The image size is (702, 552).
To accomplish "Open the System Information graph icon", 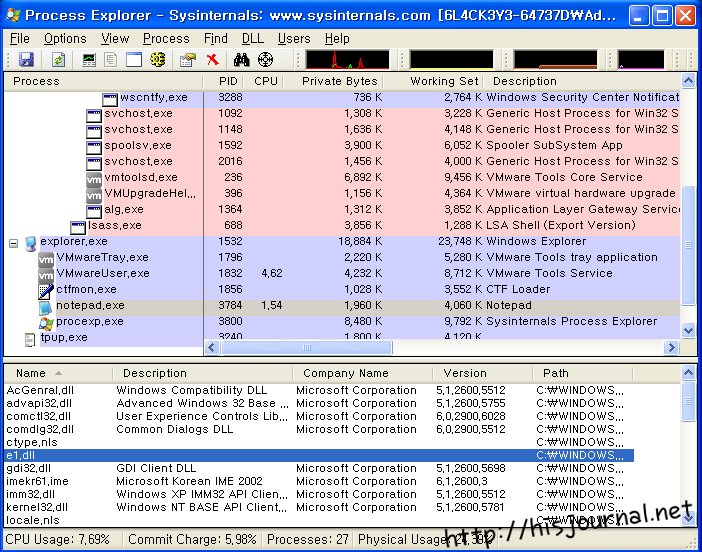I will (x=89, y=60).
